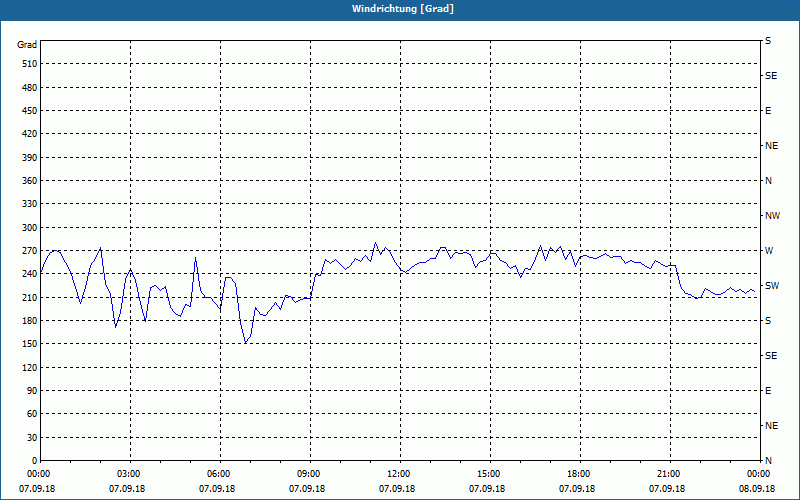Click the 18:00 time axis label
800x500 pixels.
[x=579, y=474]
